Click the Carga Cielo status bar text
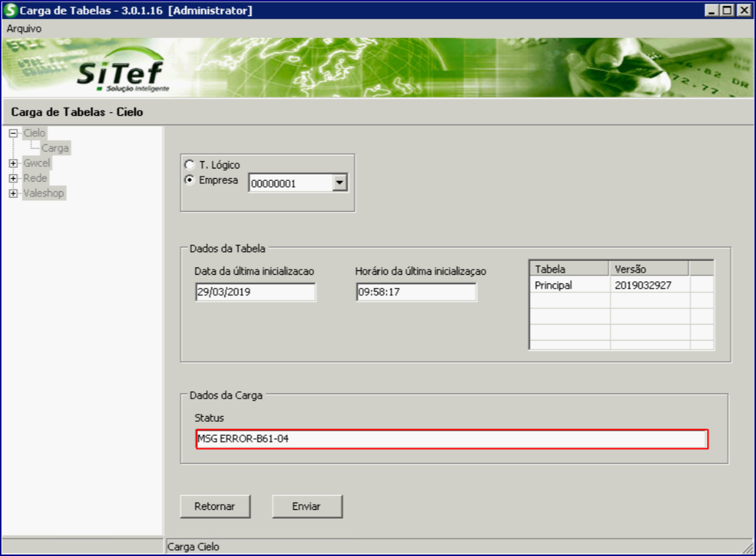756x556 pixels. coord(193,546)
